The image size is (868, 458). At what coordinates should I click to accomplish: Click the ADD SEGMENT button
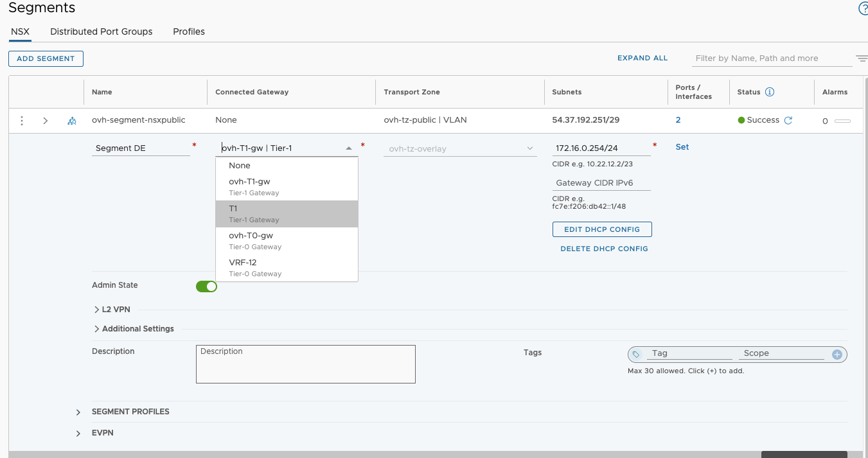click(x=46, y=58)
